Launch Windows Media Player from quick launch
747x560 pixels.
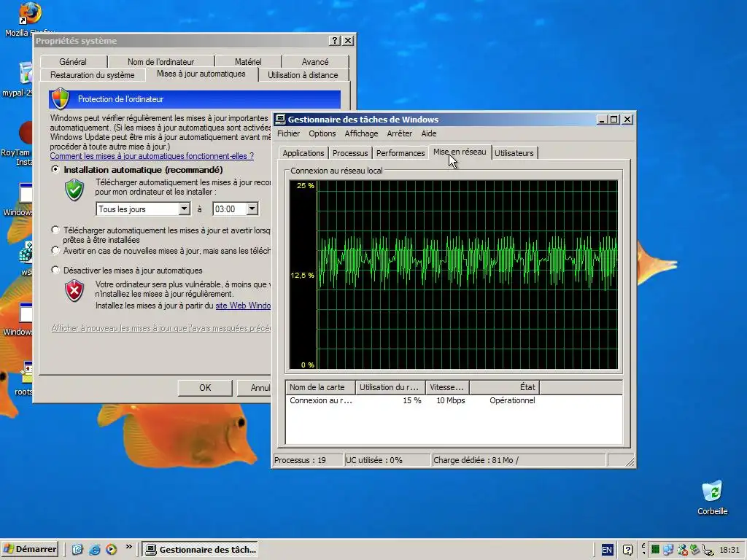tap(111, 550)
